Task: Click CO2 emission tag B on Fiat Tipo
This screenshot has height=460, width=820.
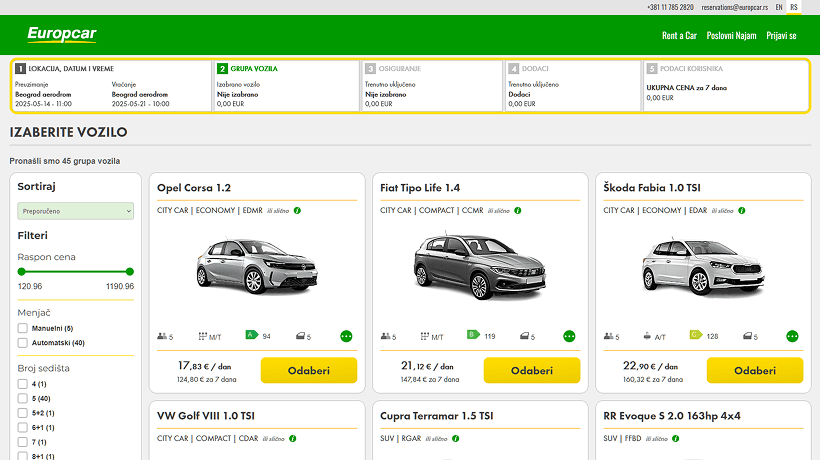Action: [473, 335]
